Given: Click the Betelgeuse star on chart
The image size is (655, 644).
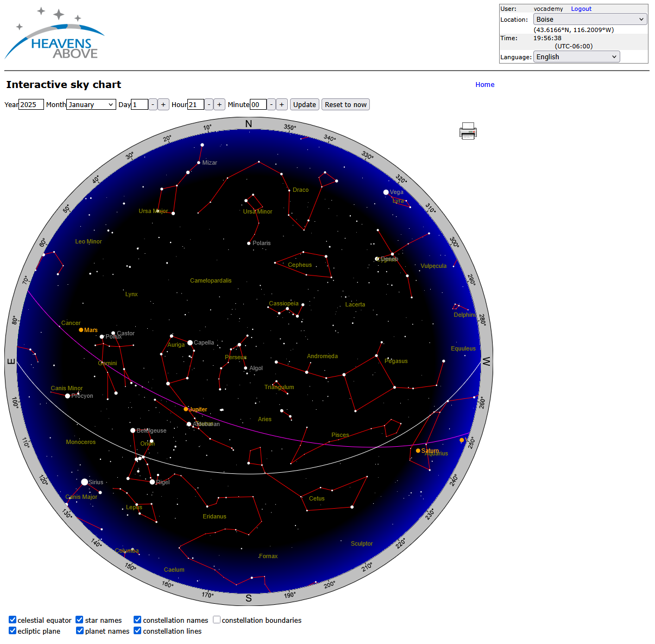Looking at the screenshot, I should click(133, 430).
